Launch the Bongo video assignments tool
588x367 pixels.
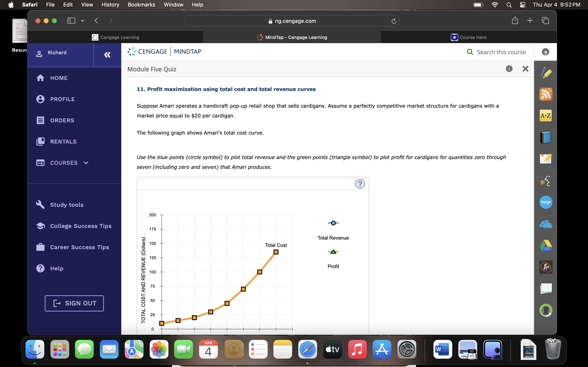pos(546,202)
